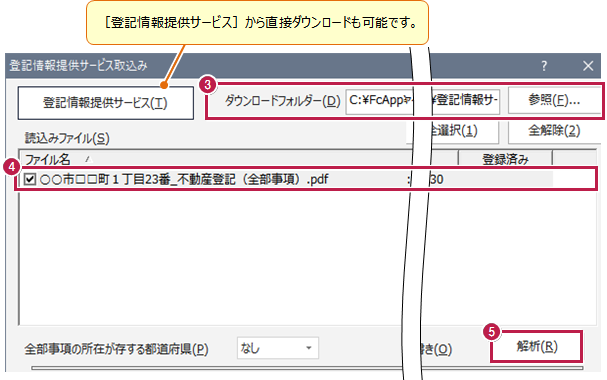The width and height of the screenshot is (607, 380).
Task: Uncheck the ○○市□□町１丁目23番 PDF checkbox
Action: point(30,179)
